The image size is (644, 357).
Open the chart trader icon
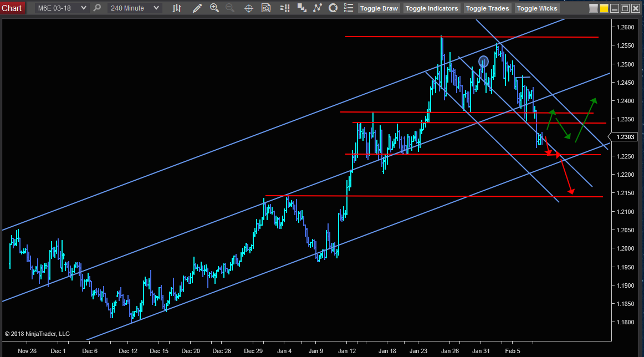(x=285, y=8)
